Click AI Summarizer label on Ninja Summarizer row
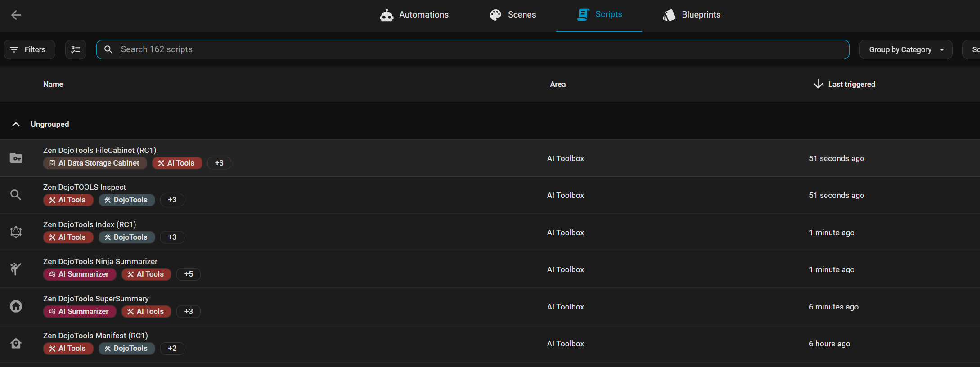 (x=80, y=274)
